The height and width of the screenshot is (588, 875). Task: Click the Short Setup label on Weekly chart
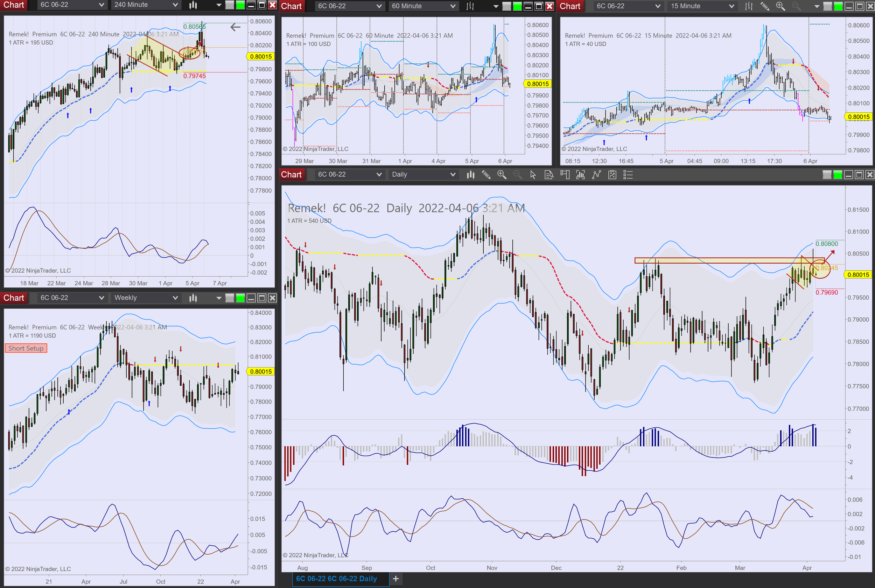[26, 348]
